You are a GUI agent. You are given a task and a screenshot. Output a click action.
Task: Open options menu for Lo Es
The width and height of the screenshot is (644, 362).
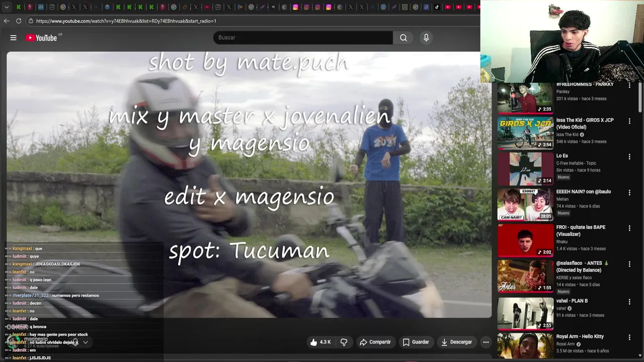coord(629,157)
